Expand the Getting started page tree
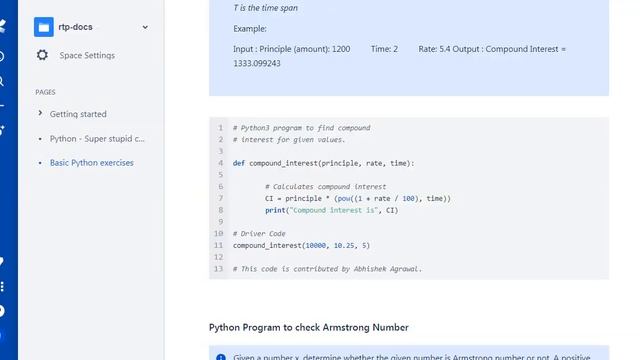 click(40, 113)
